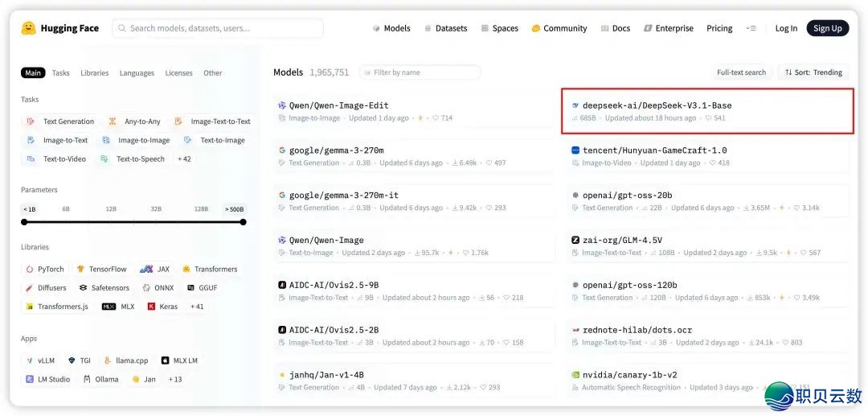Click the Transformers library icon

(x=186, y=270)
